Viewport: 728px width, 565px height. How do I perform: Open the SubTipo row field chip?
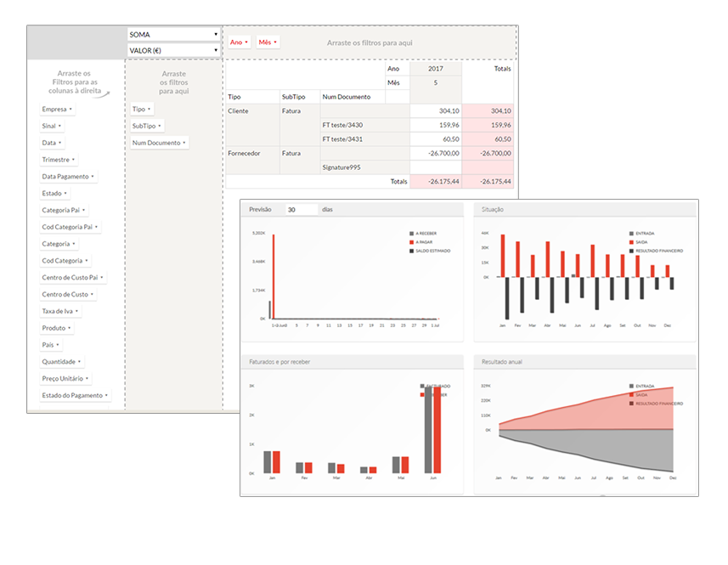point(147,126)
